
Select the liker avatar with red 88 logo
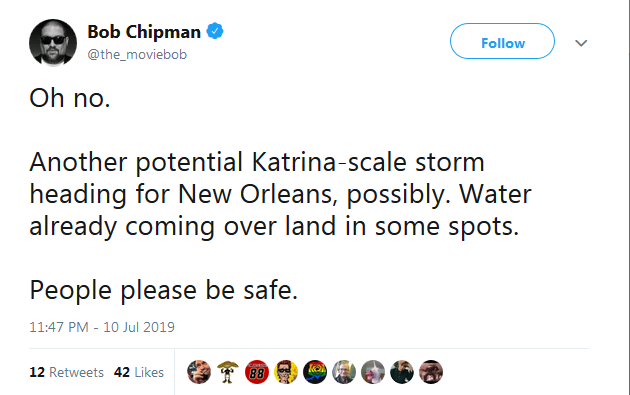tap(257, 372)
